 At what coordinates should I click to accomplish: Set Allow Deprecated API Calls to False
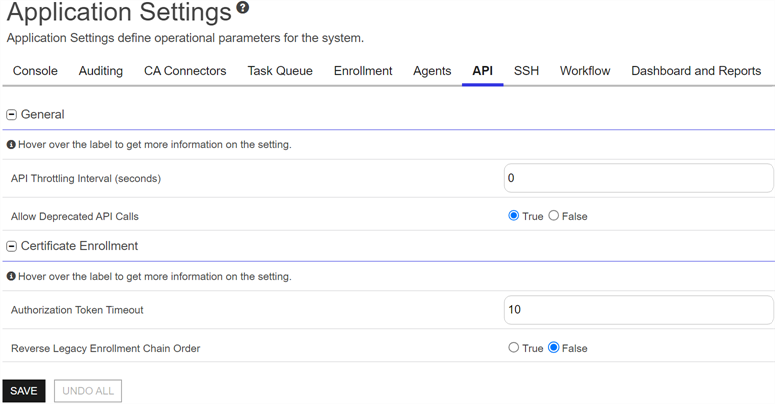[x=554, y=216]
